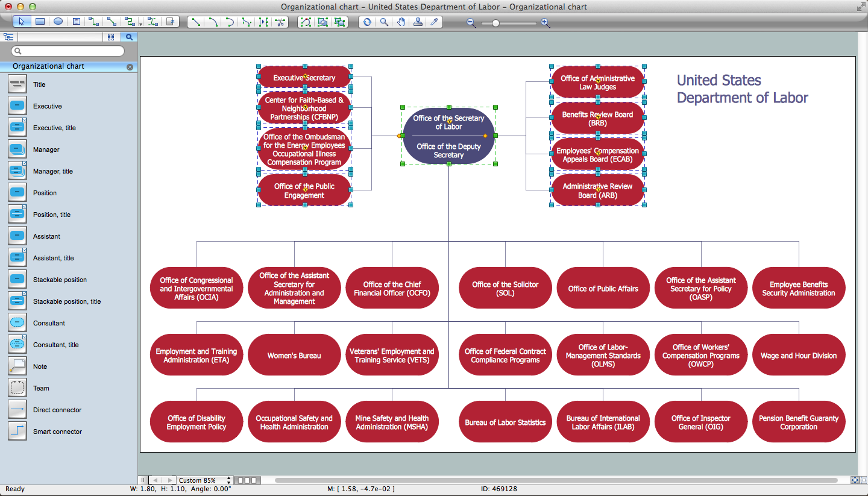Select Administrative Review Board (ARB) box

pyautogui.click(x=597, y=190)
